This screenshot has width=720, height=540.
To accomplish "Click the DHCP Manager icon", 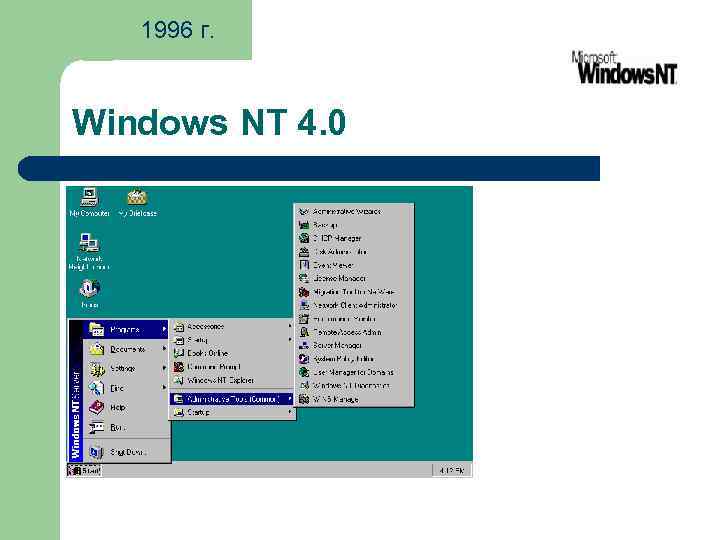I will pos(304,238).
